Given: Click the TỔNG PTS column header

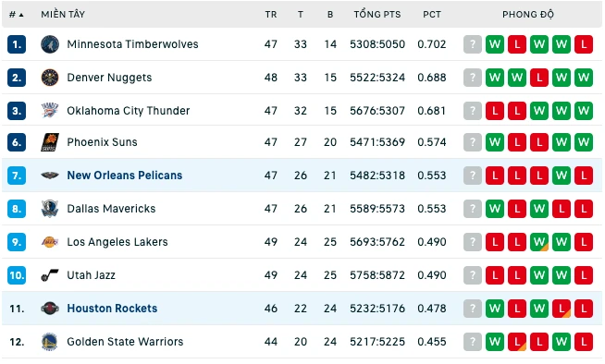Looking at the screenshot, I should pyautogui.click(x=377, y=14).
